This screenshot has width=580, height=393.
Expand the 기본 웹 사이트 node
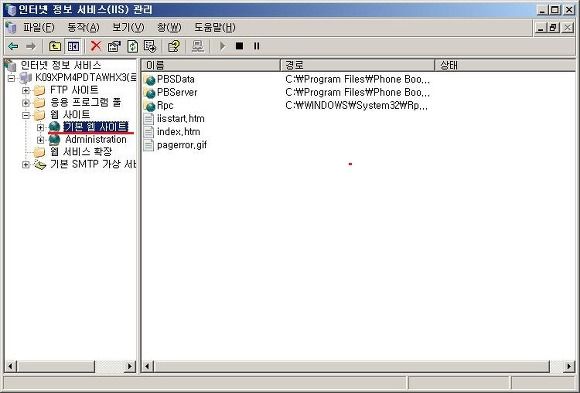point(40,127)
